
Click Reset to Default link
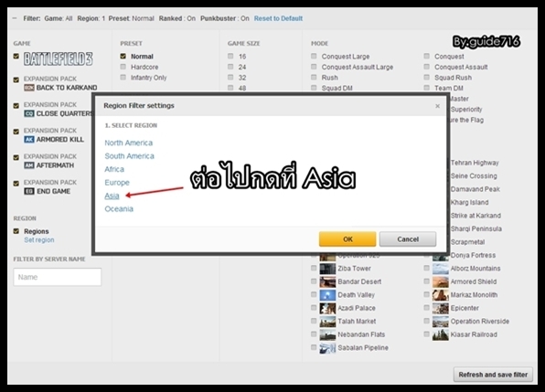pos(278,18)
